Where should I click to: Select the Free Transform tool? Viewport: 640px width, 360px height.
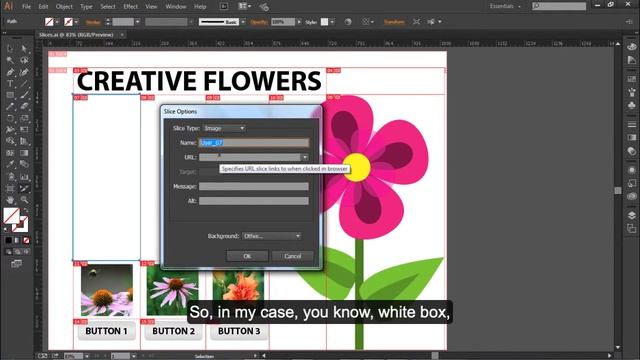[x=24, y=130]
